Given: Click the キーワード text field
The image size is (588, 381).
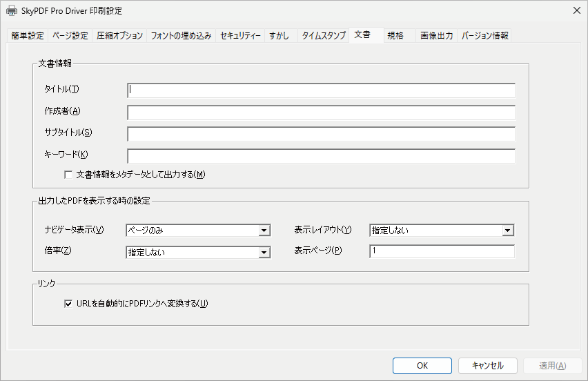Looking at the screenshot, I should [322, 156].
